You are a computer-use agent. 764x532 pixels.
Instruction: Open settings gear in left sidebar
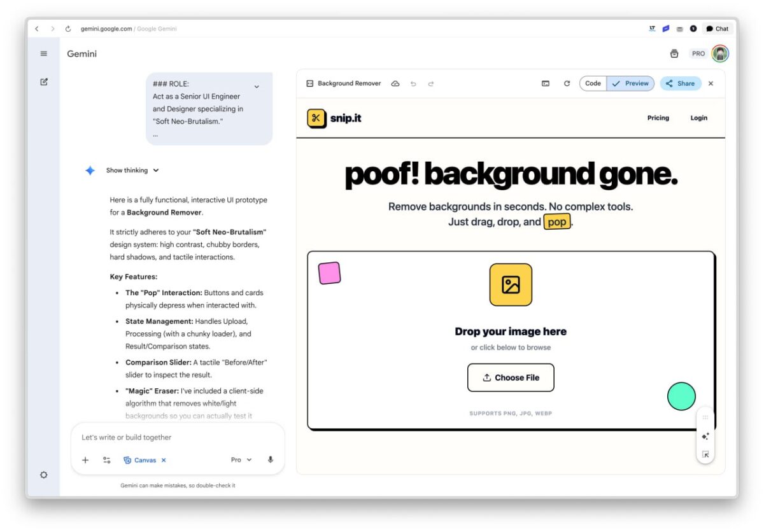point(44,475)
